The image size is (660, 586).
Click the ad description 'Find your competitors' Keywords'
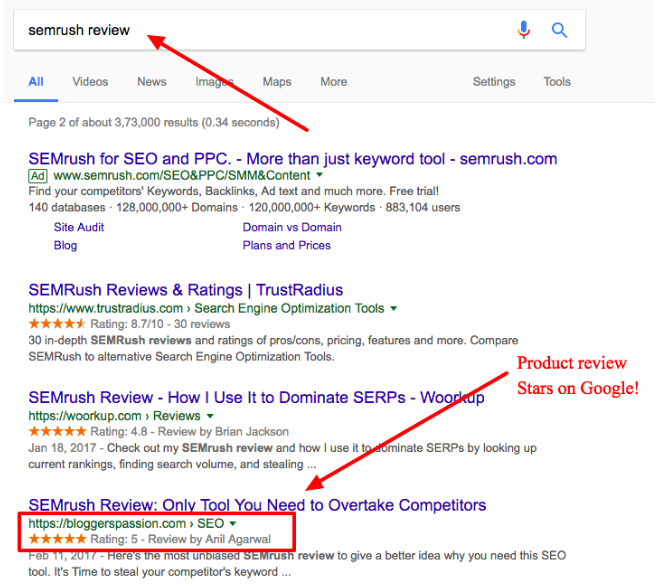[234, 191]
